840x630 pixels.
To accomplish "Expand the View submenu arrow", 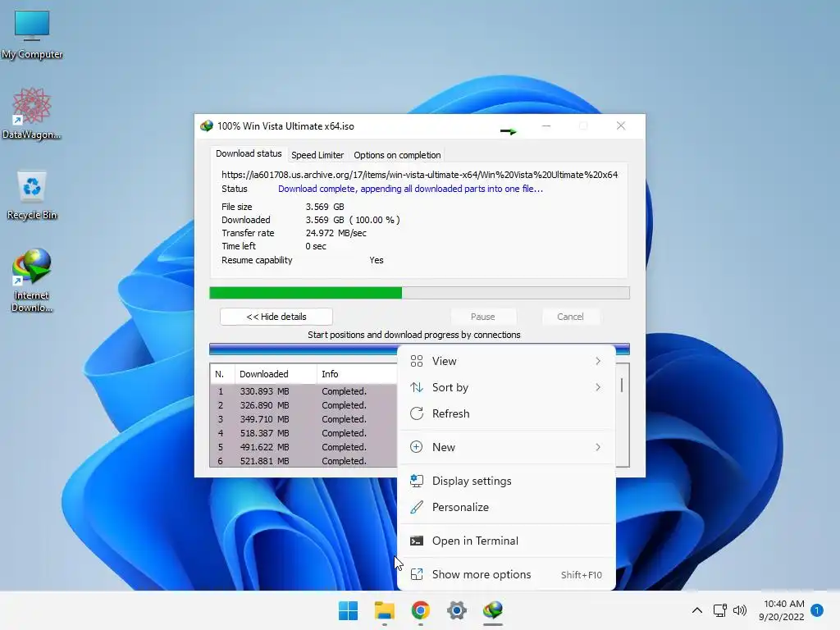I will (598, 361).
